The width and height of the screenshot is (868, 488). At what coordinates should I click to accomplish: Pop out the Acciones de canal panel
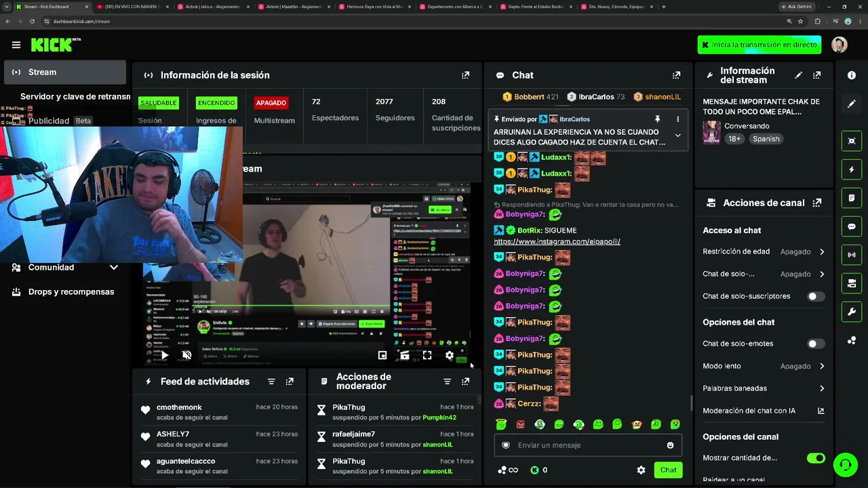[x=816, y=203]
